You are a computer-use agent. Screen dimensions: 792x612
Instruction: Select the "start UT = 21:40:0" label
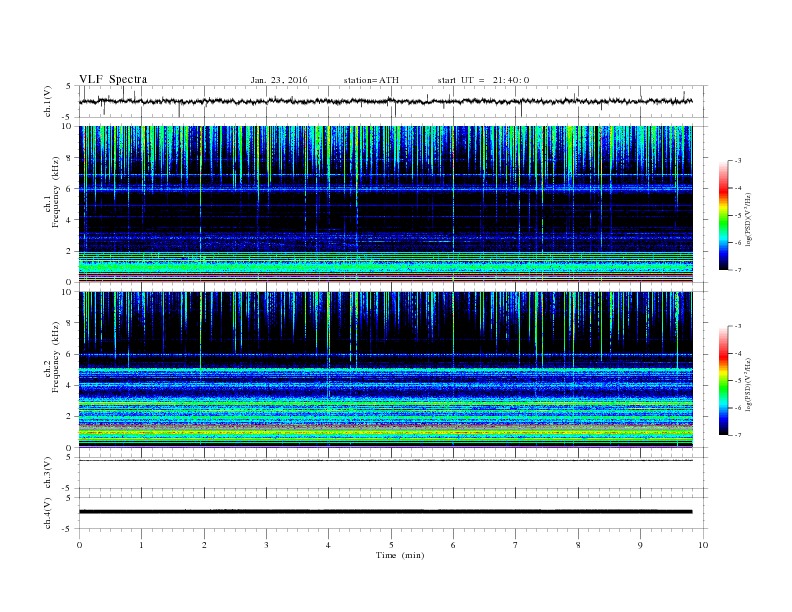pos(483,80)
